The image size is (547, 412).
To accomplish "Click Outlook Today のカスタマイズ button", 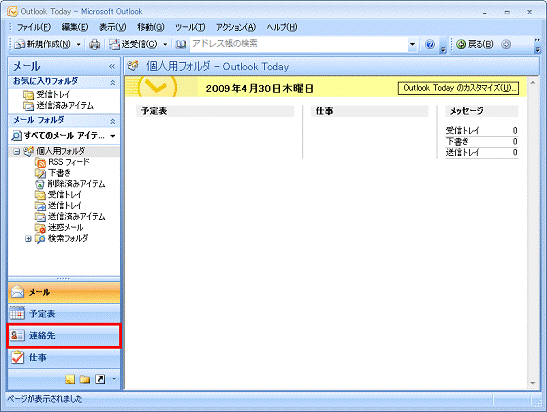I will click(458, 88).
